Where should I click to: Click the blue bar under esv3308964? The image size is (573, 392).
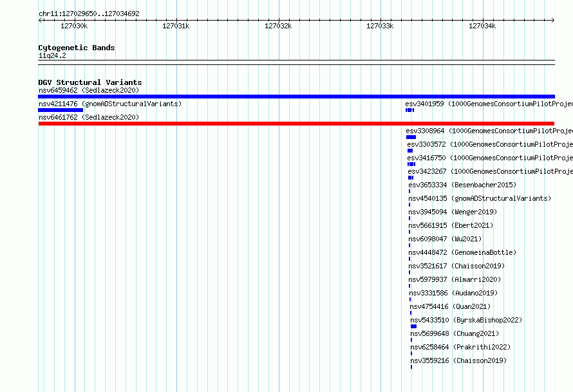coord(411,137)
